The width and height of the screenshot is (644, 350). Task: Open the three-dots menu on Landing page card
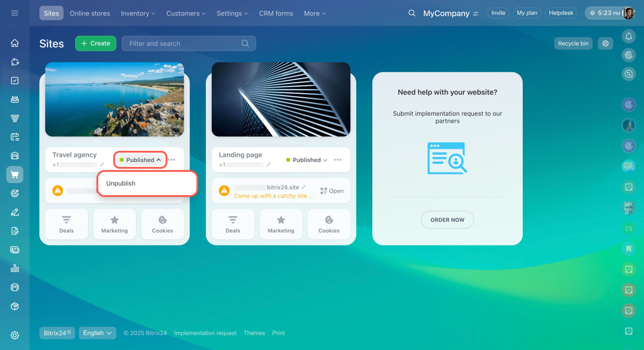[338, 160]
